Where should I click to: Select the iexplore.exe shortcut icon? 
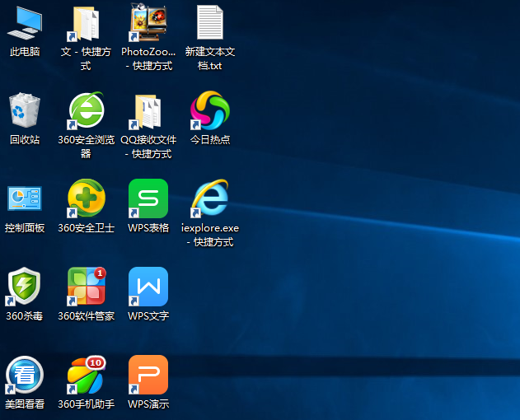[209, 198]
